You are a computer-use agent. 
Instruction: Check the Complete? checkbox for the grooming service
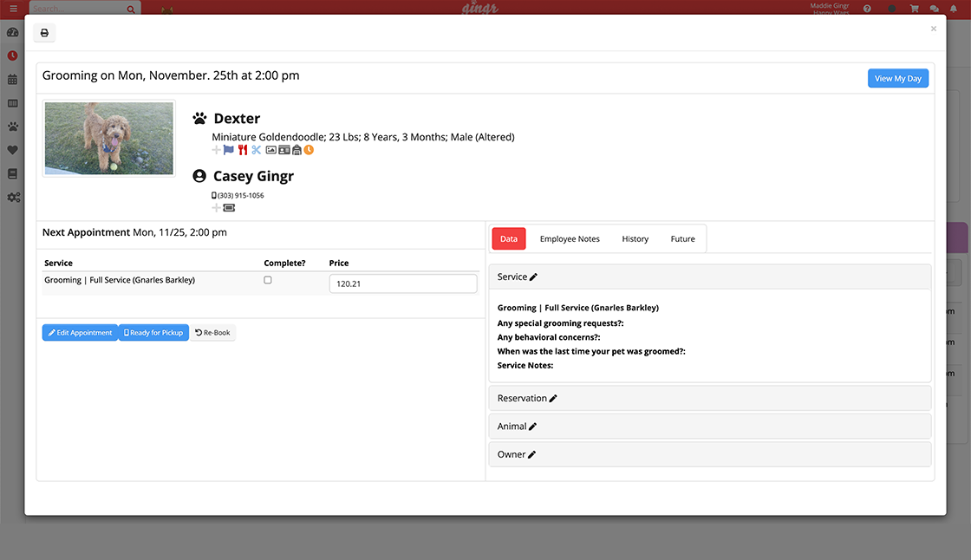tap(267, 279)
